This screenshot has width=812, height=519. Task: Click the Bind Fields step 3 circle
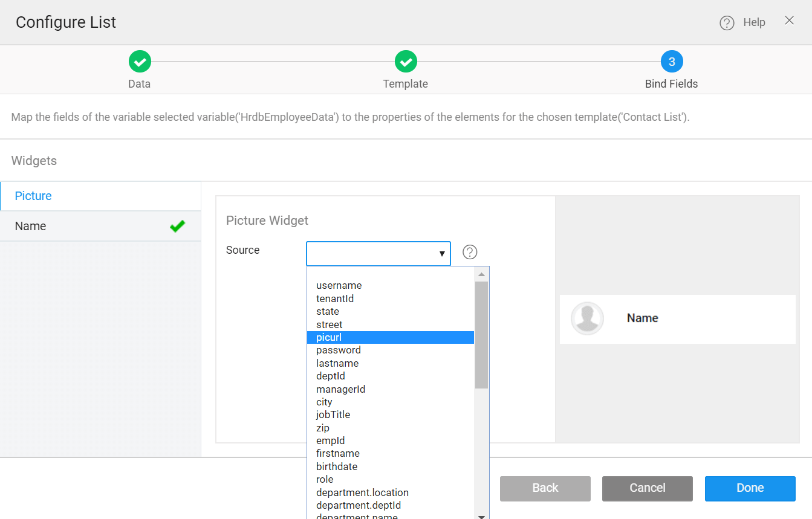pyautogui.click(x=672, y=62)
